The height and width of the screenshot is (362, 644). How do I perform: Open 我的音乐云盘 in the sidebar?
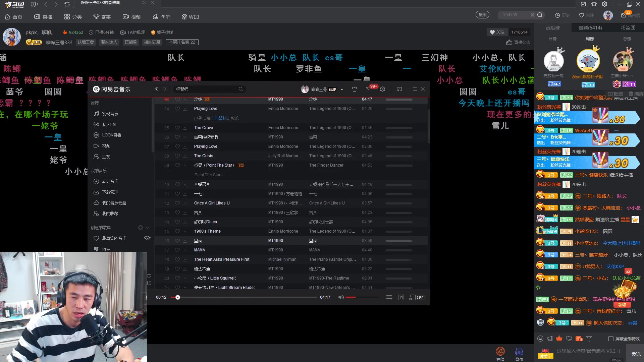[x=110, y=203]
